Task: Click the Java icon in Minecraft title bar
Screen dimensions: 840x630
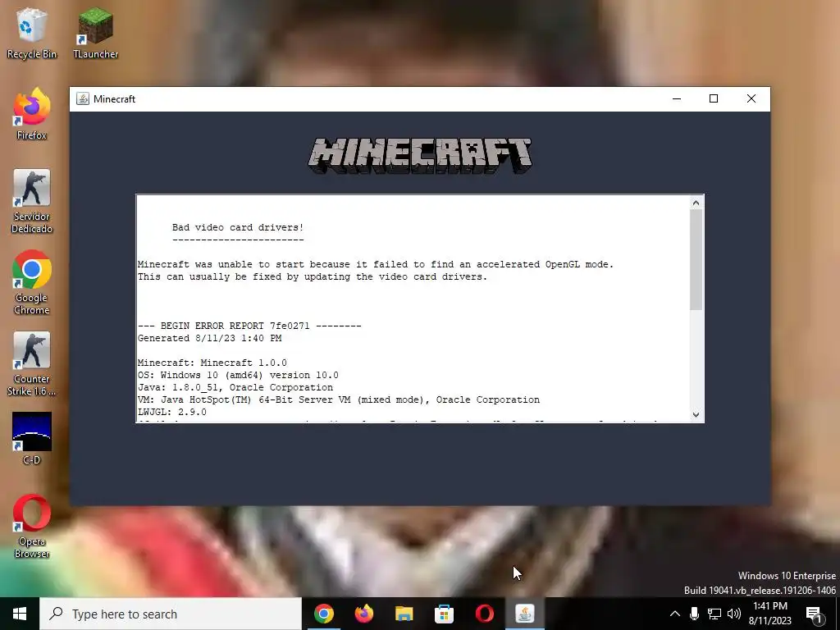Action: tap(83, 99)
